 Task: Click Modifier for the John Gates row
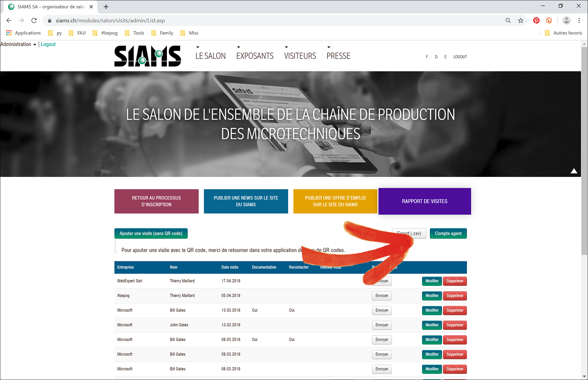coord(432,325)
